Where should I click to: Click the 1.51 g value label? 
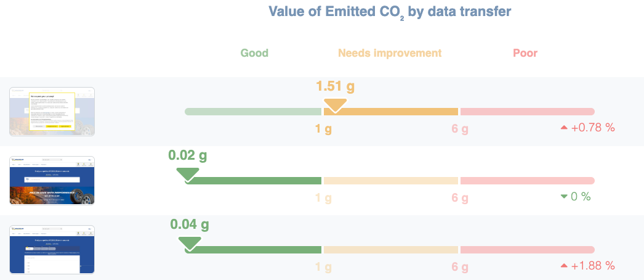coord(336,86)
